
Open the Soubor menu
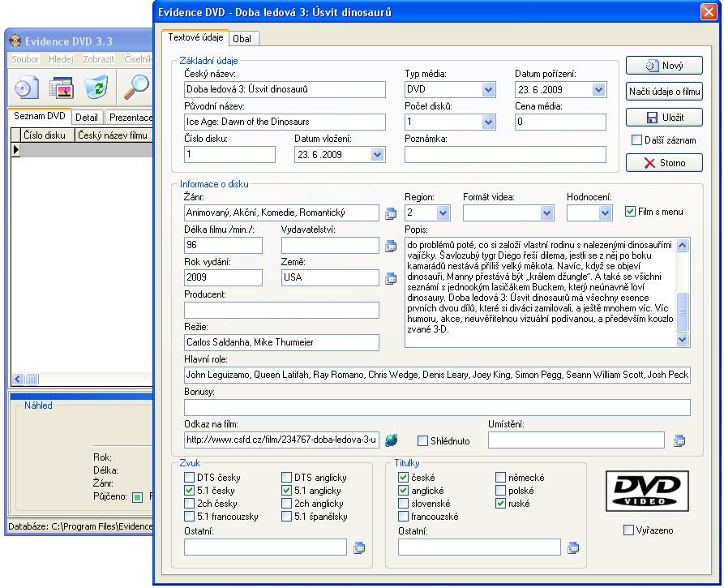[x=25, y=59]
